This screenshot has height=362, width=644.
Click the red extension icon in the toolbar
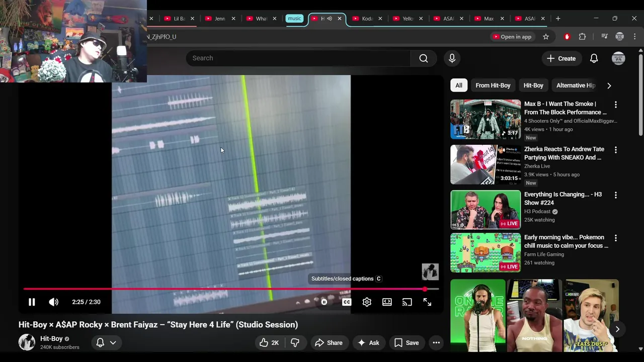[x=567, y=37]
